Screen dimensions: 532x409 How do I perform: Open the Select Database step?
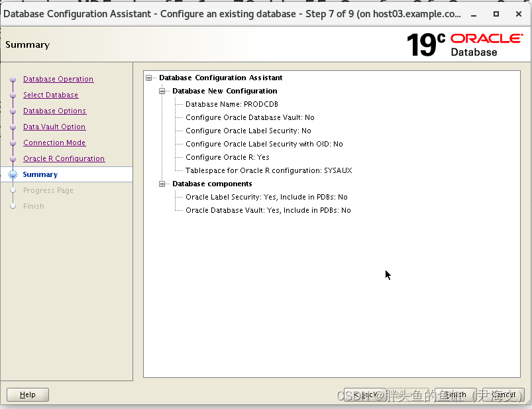click(x=50, y=95)
